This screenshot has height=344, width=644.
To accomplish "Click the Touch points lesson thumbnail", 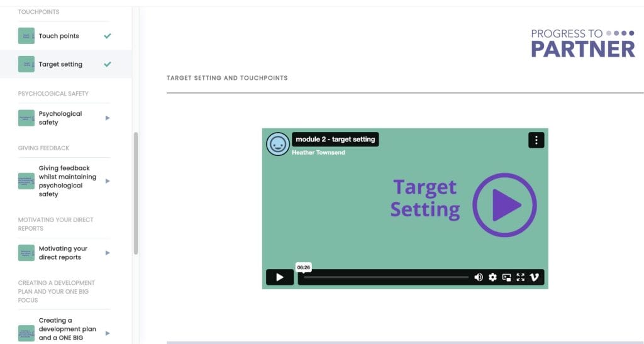I will click(26, 36).
